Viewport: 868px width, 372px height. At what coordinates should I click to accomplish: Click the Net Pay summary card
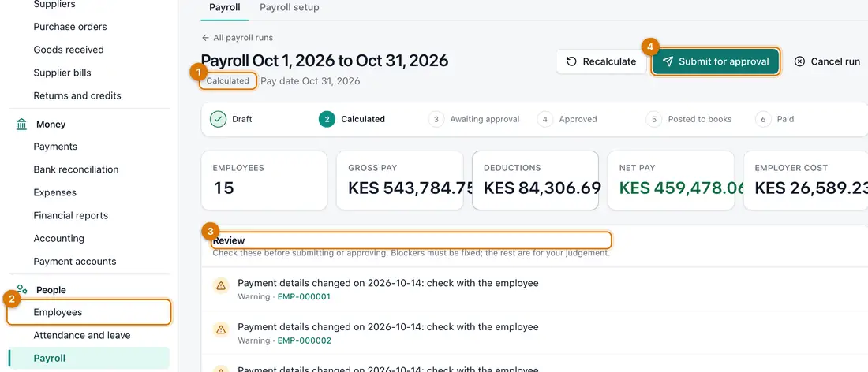(671, 180)
